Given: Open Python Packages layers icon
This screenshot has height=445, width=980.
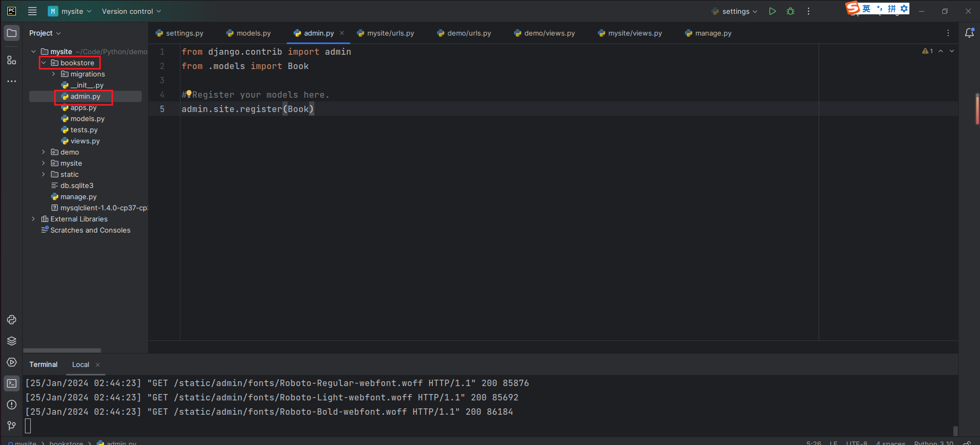Looking at the screenshot, I should (12, 341).
